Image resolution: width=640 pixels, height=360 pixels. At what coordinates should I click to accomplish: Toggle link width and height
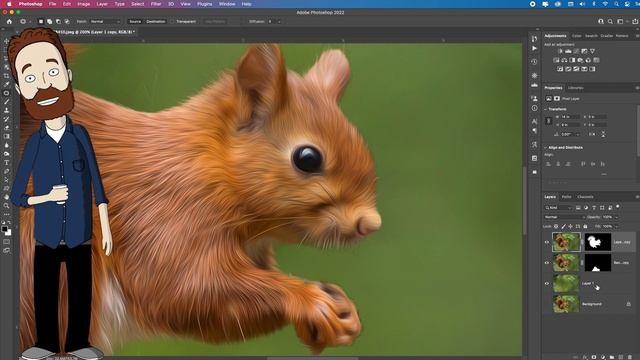click(549, 121)
